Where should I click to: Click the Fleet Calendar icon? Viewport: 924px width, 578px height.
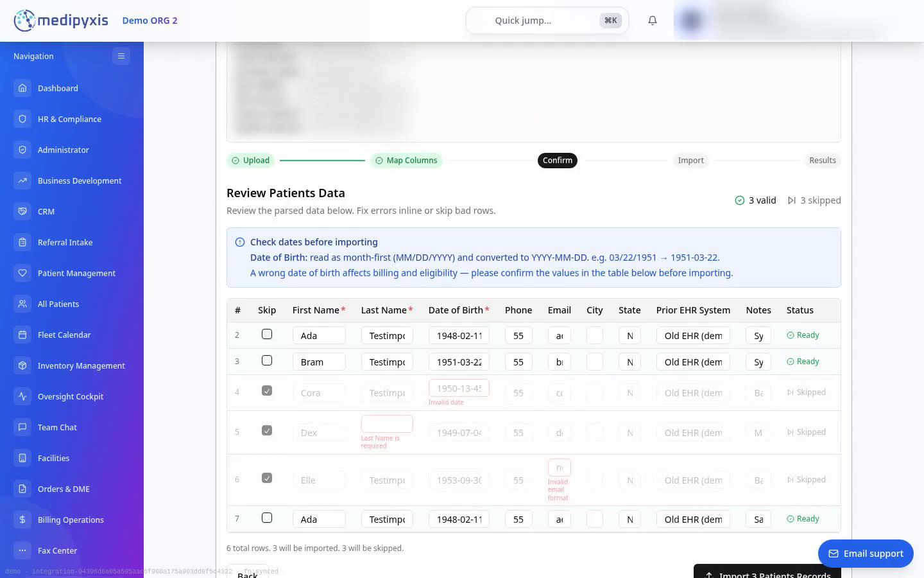(22, 335)
